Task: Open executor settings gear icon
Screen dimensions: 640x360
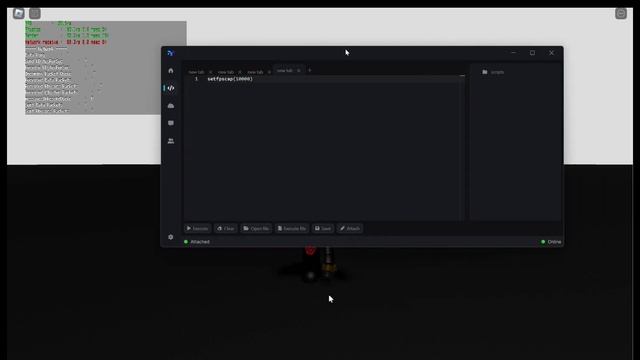Action: point(171,237)
